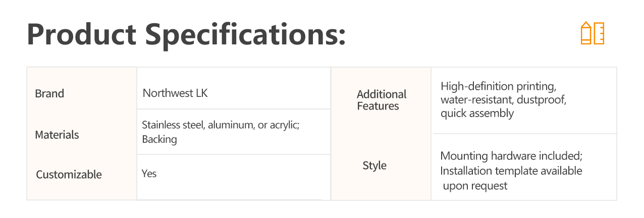Click the orange pencil and ruler icon
The height and width of the screenshot is (218, 644).
592,33
